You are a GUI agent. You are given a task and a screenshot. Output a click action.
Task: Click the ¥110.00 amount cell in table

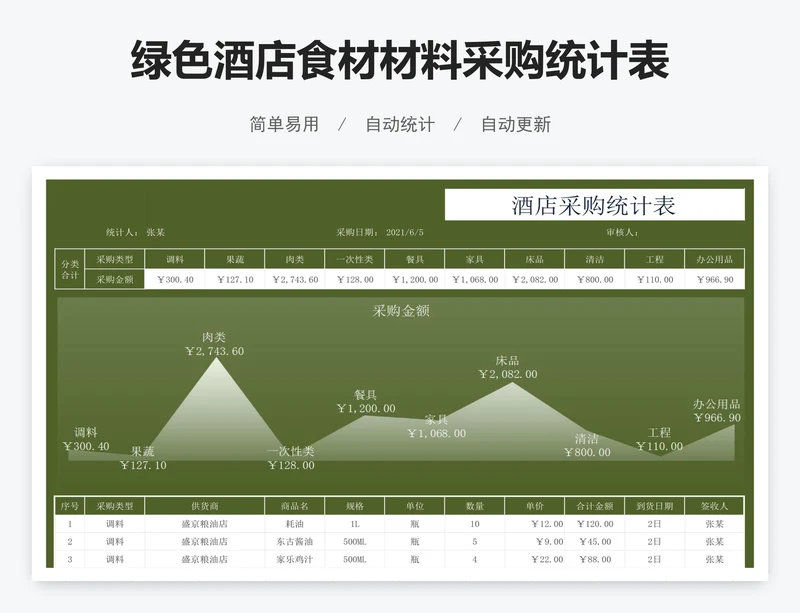point(655,279)
